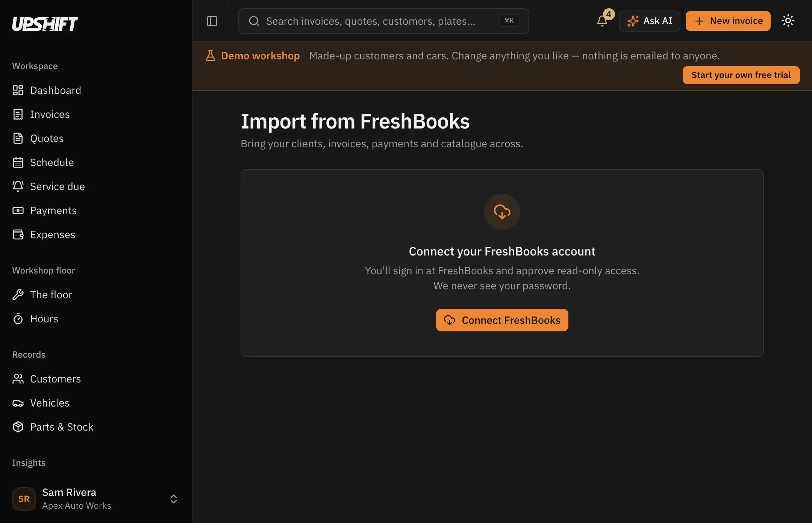Click the Vehicles car icon

click(18, 403)
